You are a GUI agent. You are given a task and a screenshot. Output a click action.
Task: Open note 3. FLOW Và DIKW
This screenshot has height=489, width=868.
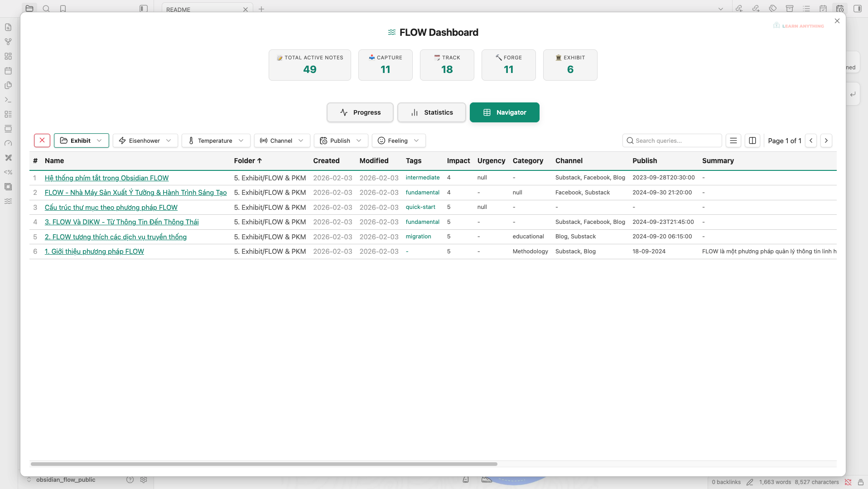coord(121,222)
